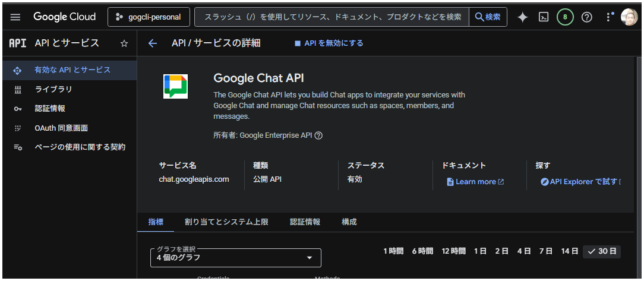Open the notifications badge showing 8
The height and width of the screenshot is (281, 644).
(x=565, y=17)
